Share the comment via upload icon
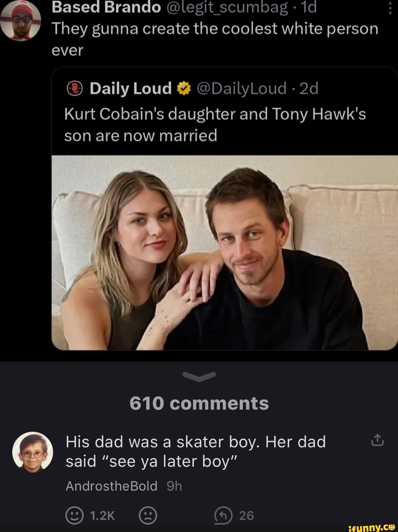Viewport: 398px width, 532px height. [377, 440]
